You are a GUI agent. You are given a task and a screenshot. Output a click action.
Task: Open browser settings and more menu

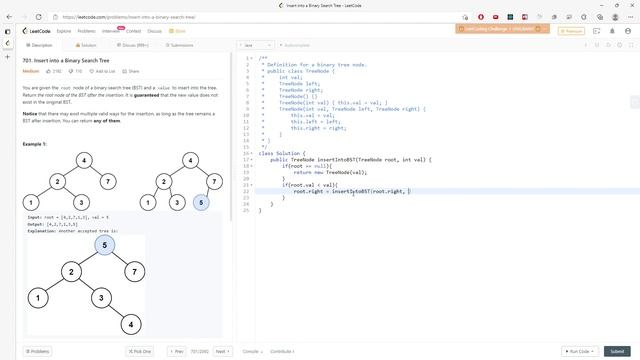631,17
